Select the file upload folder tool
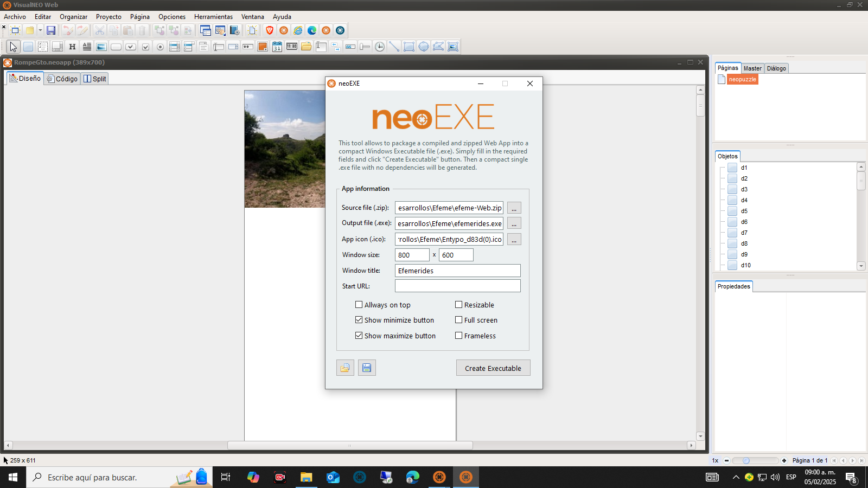Image resolution: width=868 pixels, height=488 pixels. tap(307, 47)
